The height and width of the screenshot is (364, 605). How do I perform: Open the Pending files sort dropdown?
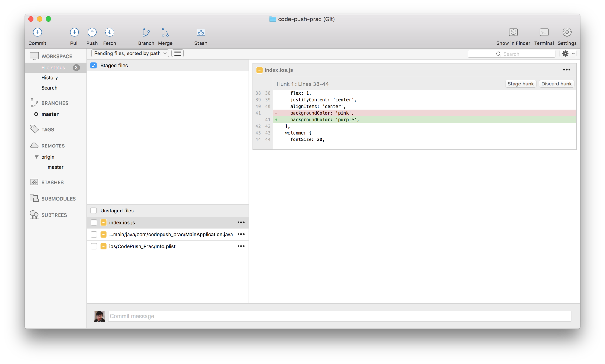[130, 53]
